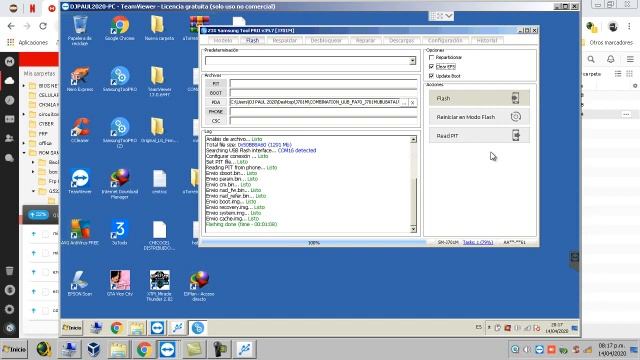
Task: Click the ellipsis button beside PDA path
Action: point(404,103)
